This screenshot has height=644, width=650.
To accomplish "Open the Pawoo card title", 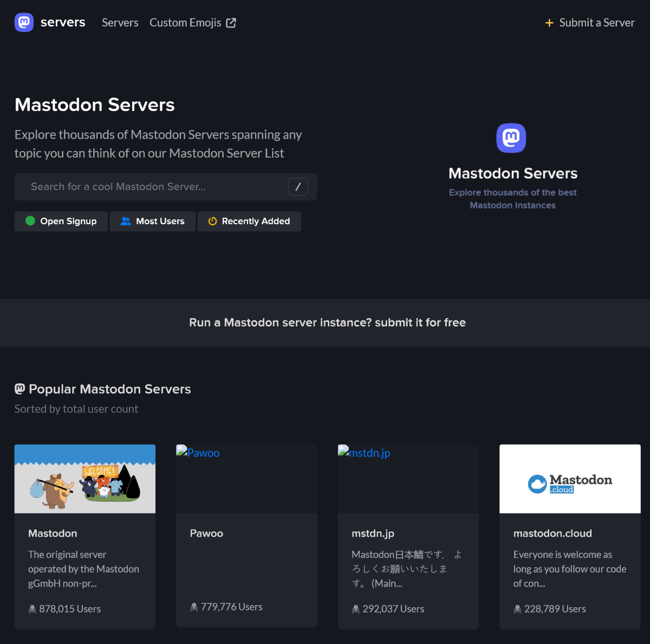I will [206, 534].
